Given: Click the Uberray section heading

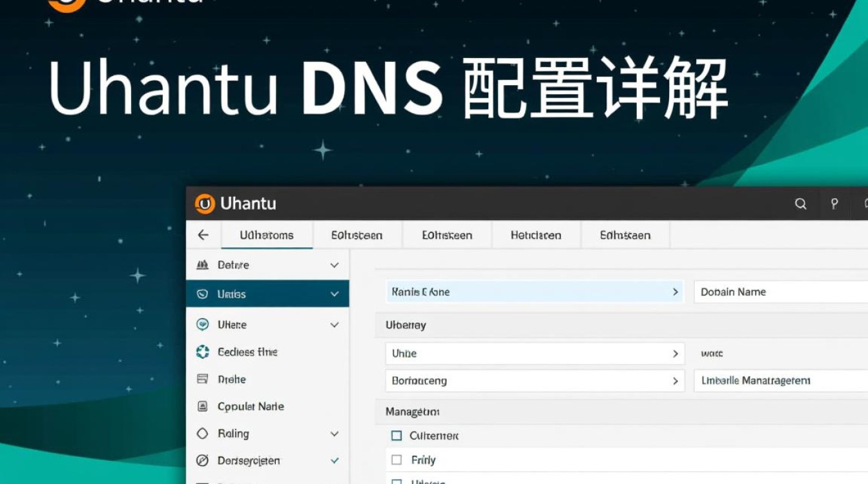Looking at the screenshot, I should pyautogui.click(x=406, y=325).
